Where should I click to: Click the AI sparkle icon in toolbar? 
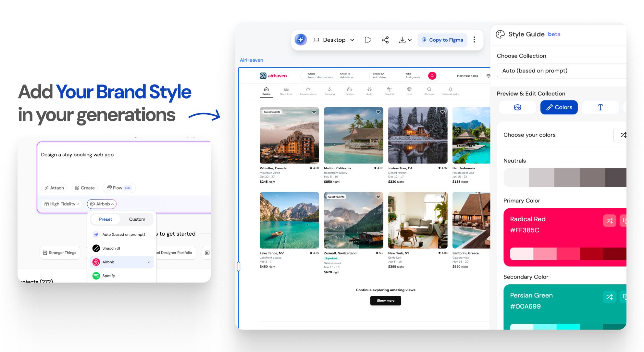click(301, 40)
